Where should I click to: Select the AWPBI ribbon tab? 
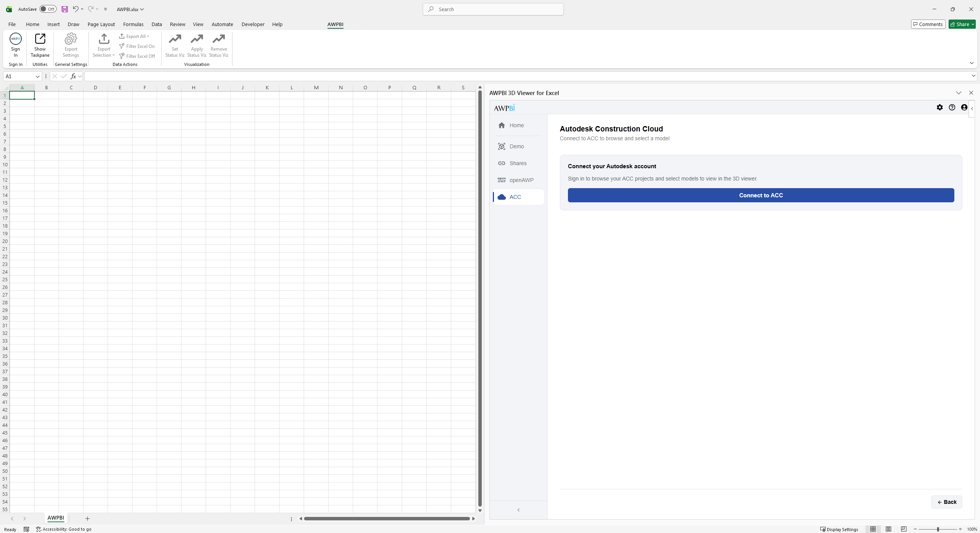coord(335,24)
